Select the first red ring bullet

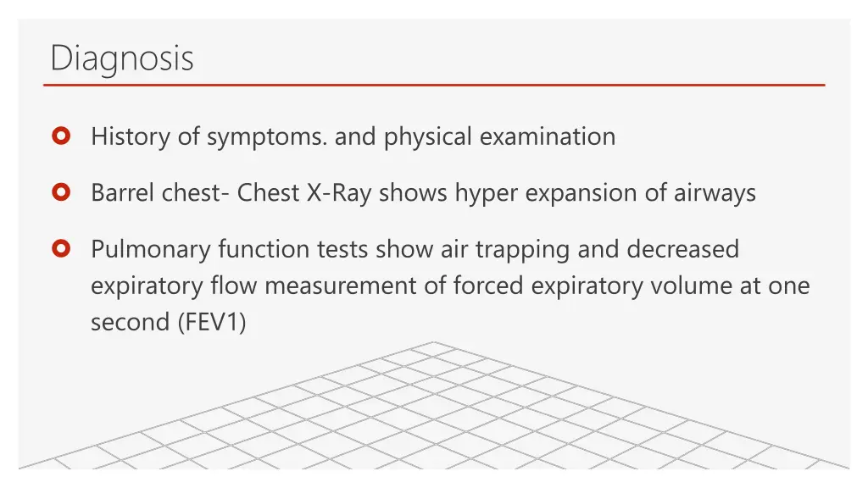[x=61, y=136]
